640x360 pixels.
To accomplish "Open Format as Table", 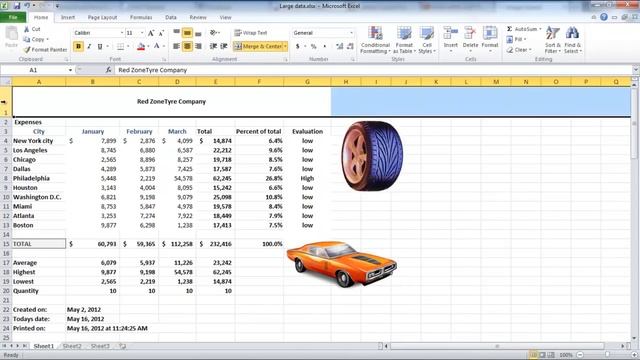I will [x=404, y=40].
